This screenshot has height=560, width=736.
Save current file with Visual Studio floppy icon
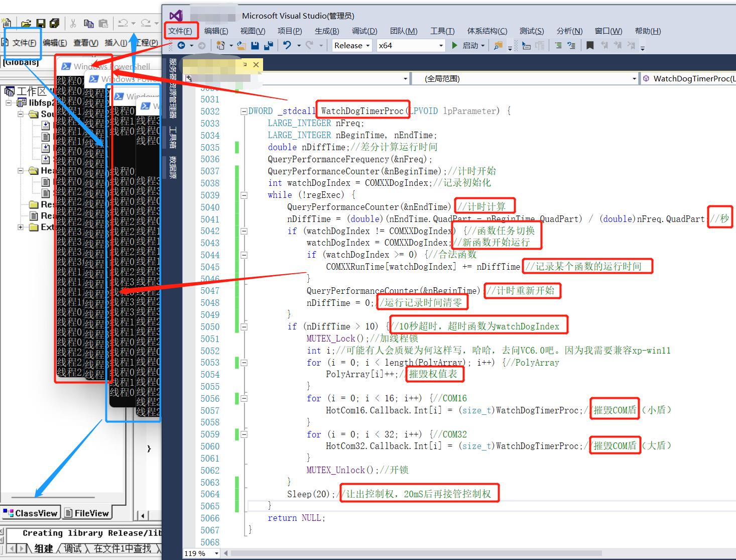tap(255, 46)
